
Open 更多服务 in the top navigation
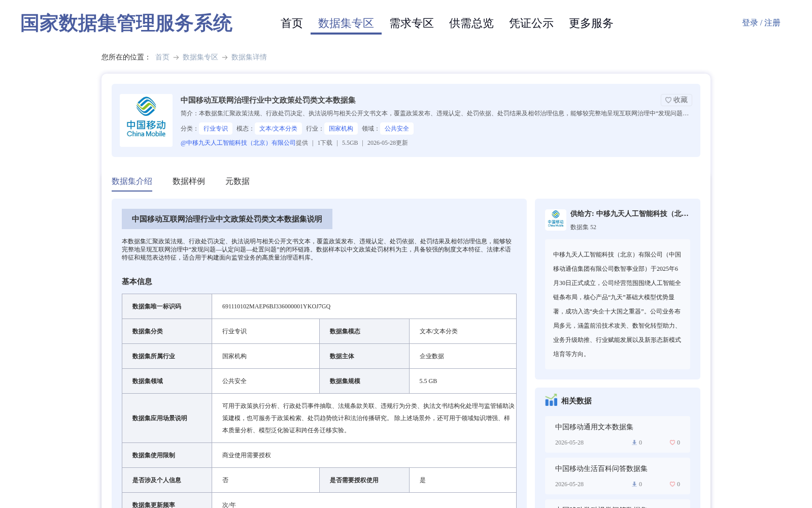pyautogui.click(x=591, y=23)
